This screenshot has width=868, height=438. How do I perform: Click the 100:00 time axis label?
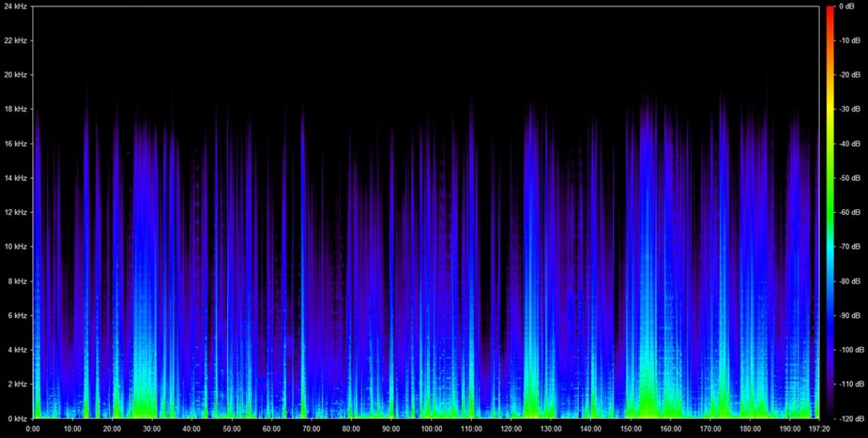[x=431, y=429]
